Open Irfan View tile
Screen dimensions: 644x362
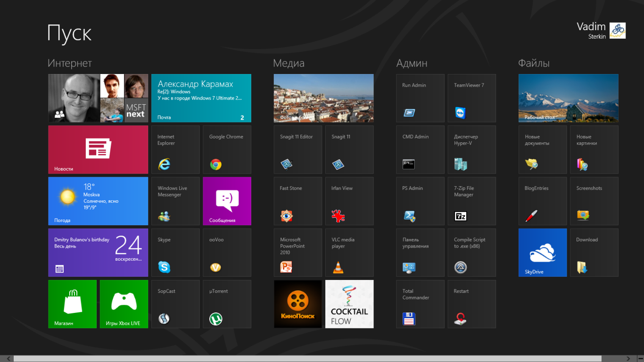(x=349, y=201)
